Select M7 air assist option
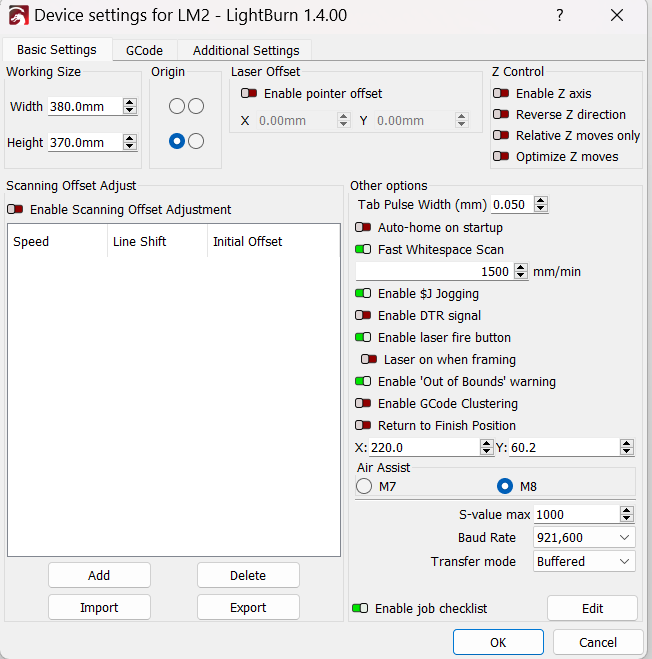 tap(364, 486)
